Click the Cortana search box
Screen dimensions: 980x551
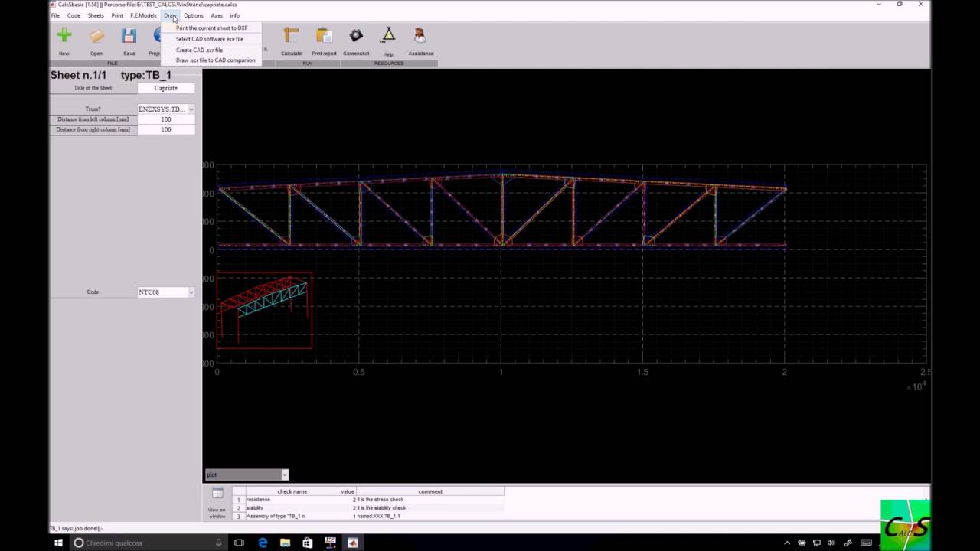(x=149, y=543)
